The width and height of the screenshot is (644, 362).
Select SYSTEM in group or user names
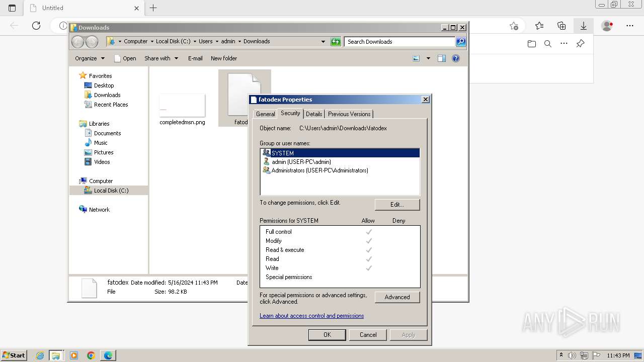pos(340,153)
